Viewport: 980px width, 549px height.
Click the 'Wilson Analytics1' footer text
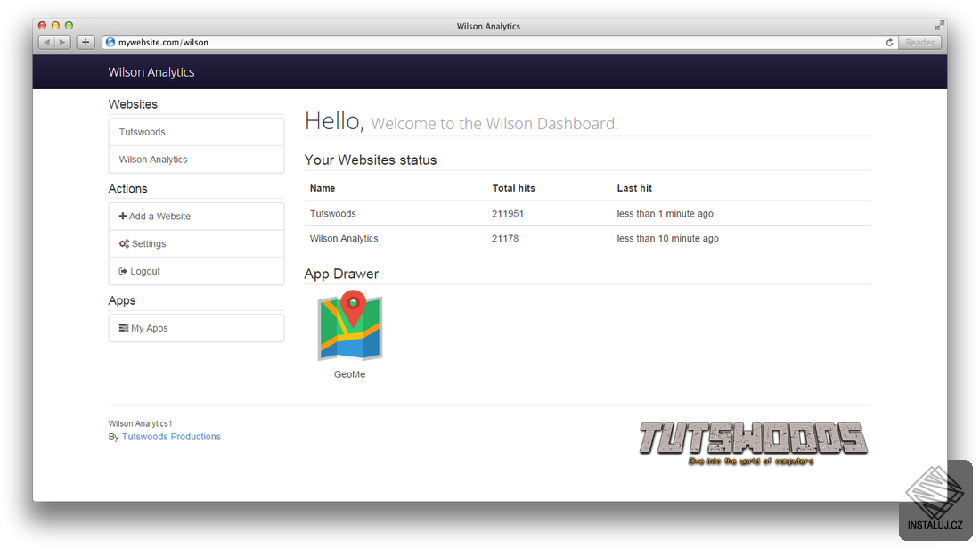(x=140, y=423)
